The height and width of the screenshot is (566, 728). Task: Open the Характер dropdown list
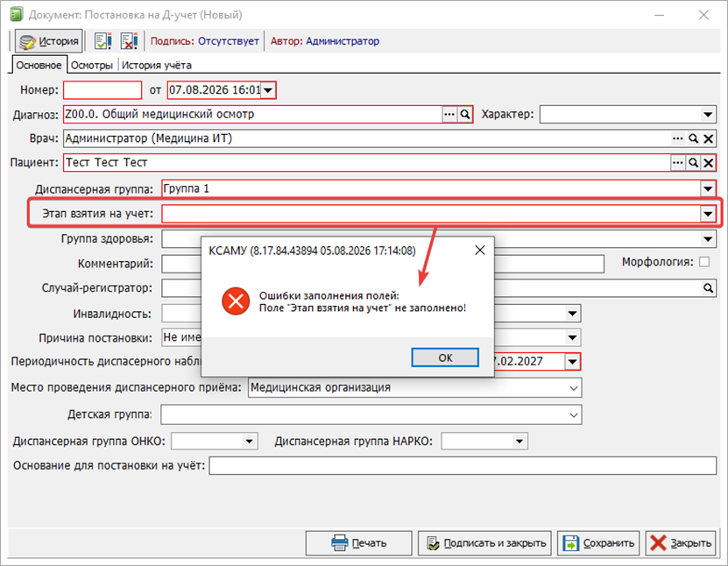point(708,114)
